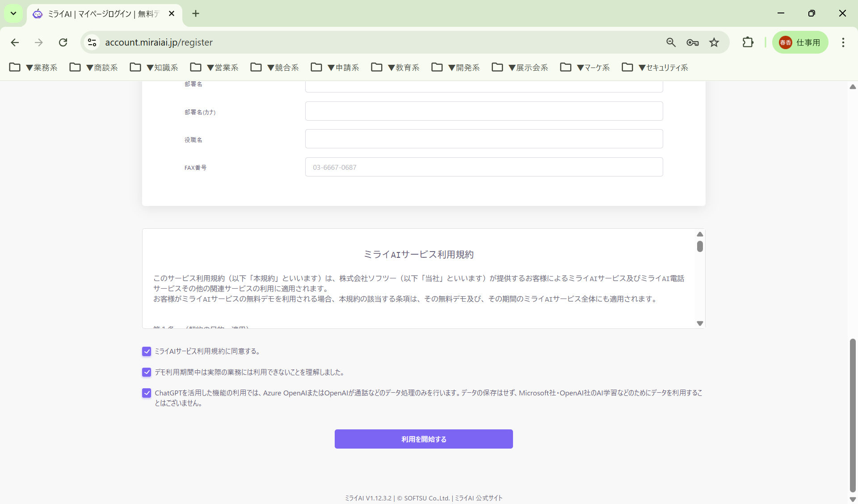Open the 仕事用 profile button
858x504 pixels.
(800, 42)
